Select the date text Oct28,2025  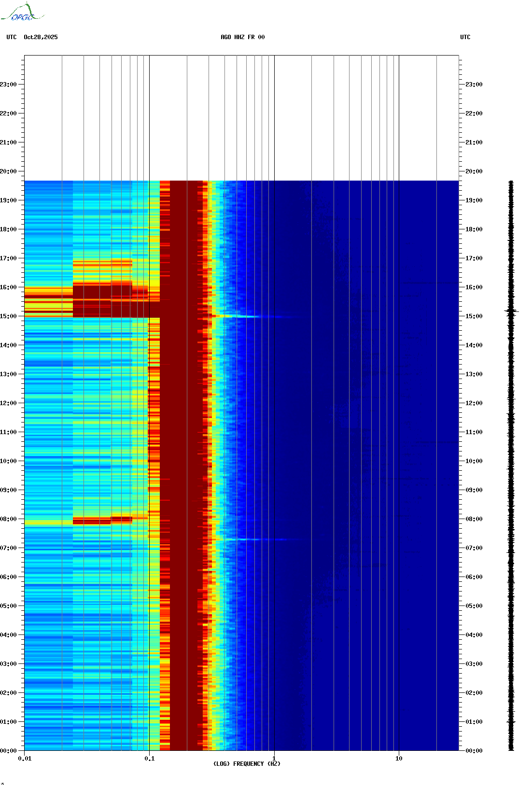[x=41, y=37]
